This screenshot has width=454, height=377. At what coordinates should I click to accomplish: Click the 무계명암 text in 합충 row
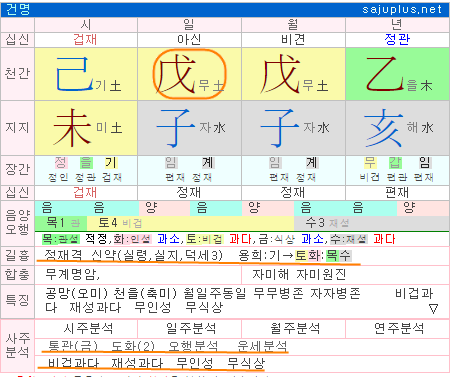pyautogui.click(x=72, y=274)
